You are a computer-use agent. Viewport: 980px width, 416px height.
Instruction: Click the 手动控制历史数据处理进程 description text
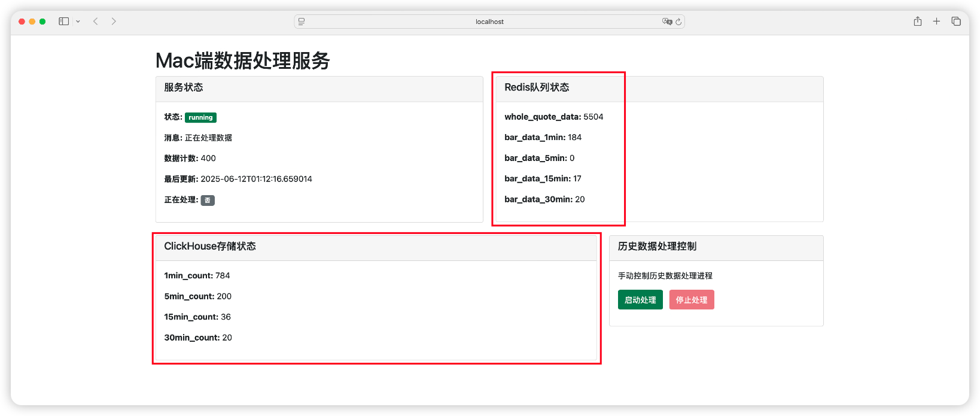(665, 276)
